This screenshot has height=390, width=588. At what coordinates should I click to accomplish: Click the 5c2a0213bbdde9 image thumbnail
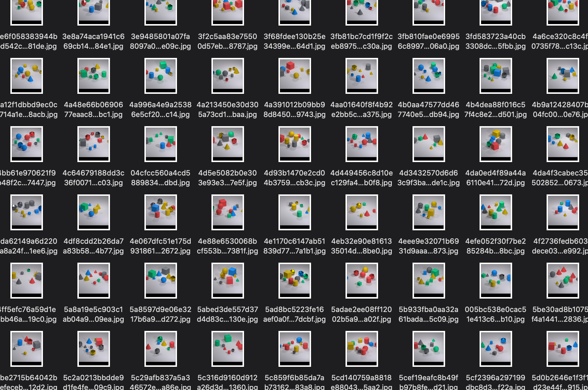pos(94,349)
